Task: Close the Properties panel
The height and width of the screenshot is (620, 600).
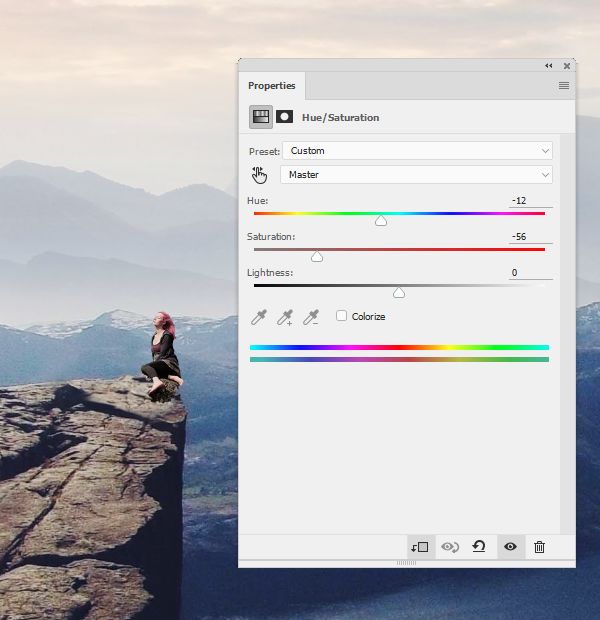Action: pyautogui.click(x=567, y=66)
